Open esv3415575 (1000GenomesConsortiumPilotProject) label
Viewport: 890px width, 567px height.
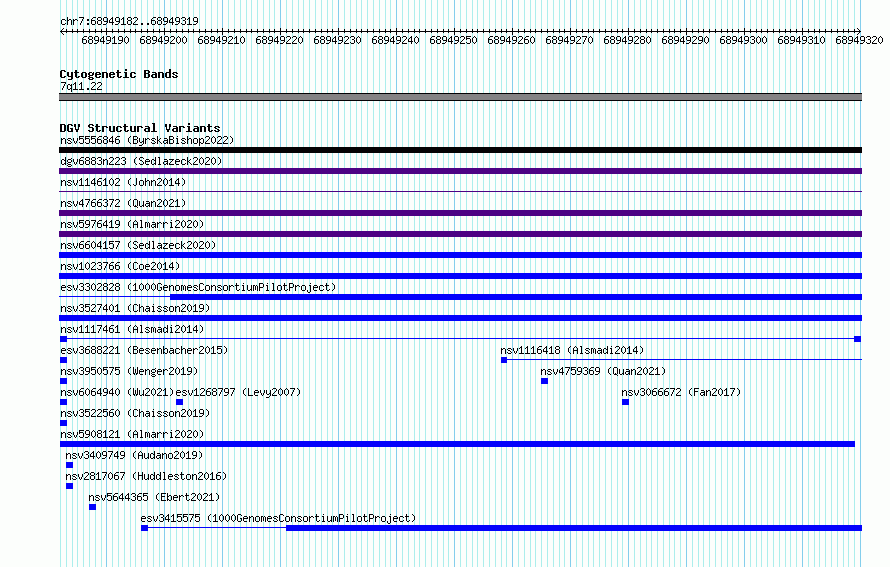pos(278,518)
